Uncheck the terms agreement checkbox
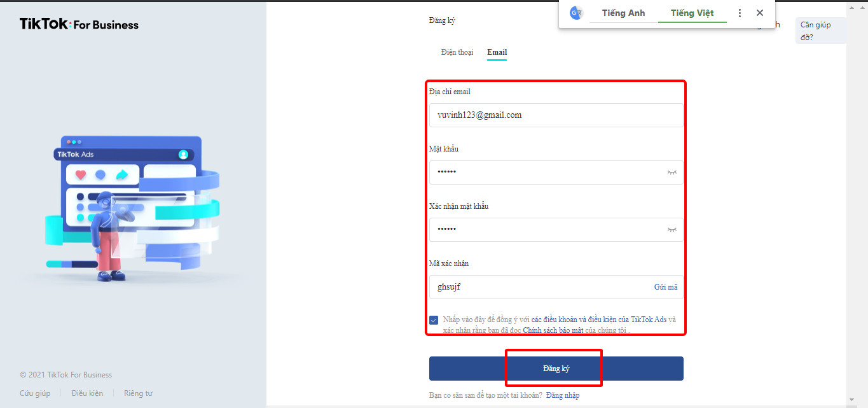Screen dimensions: 868x408 (x=434, y=320)
